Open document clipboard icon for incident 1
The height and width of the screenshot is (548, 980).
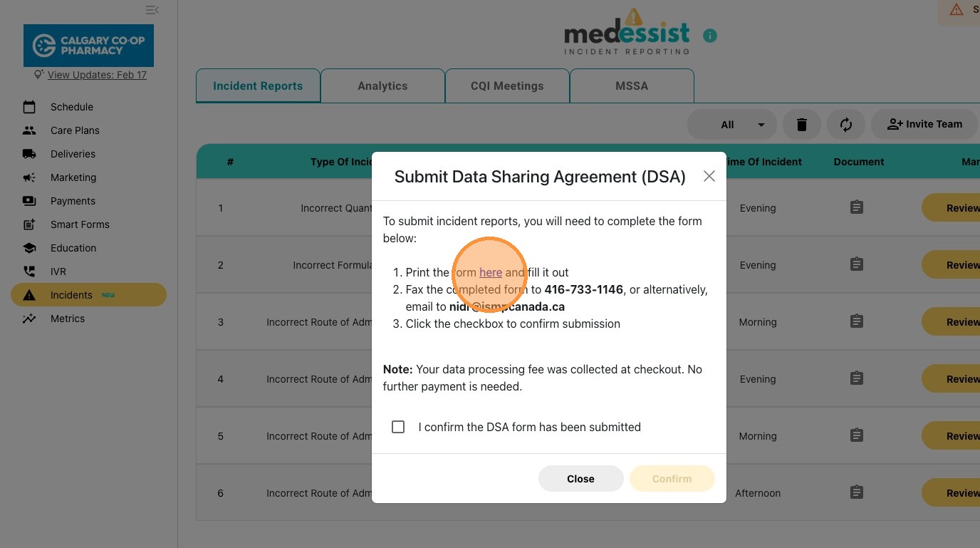point(857,207)
